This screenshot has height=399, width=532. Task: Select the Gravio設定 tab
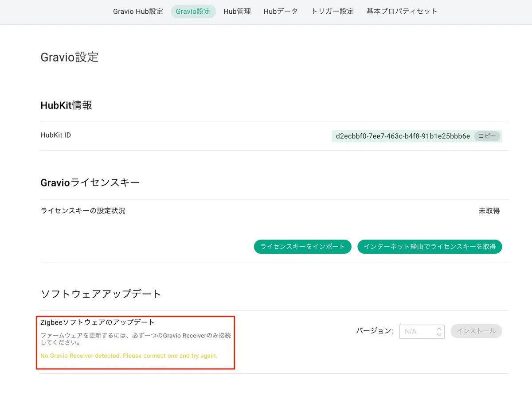click(x=193, y=12)
